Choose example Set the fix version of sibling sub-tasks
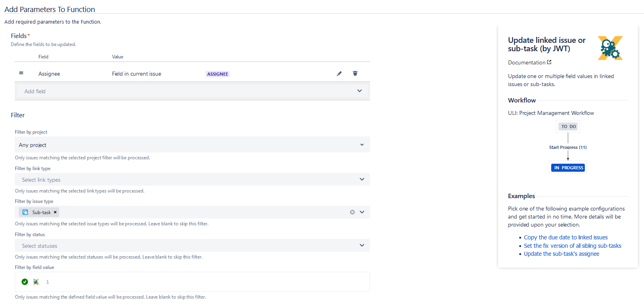This screenshot has width=644, height=305. tap(572, 246)
